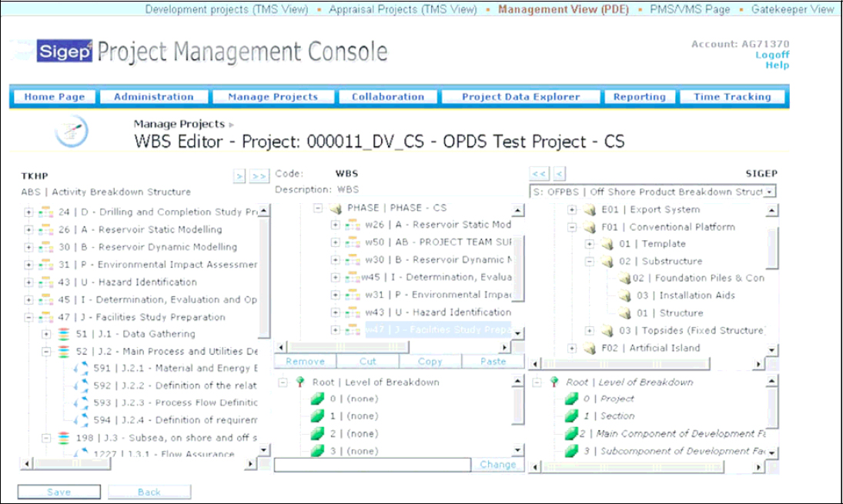Click F01 | Conventional Platform folder icon
The image size is (843, 504).
(x=590, y=227)
